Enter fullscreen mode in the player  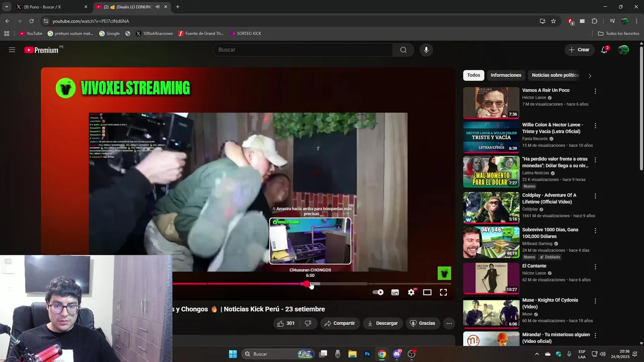[x=443, y=292]
